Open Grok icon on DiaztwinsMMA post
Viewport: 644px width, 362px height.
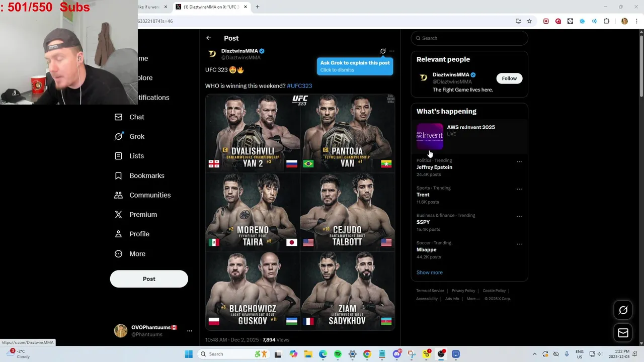click(383, 51)
